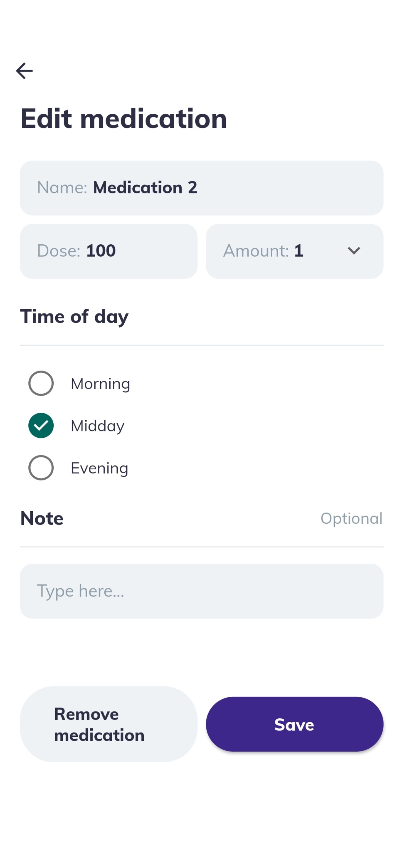Go back using the arrow icon

(24, 71)
